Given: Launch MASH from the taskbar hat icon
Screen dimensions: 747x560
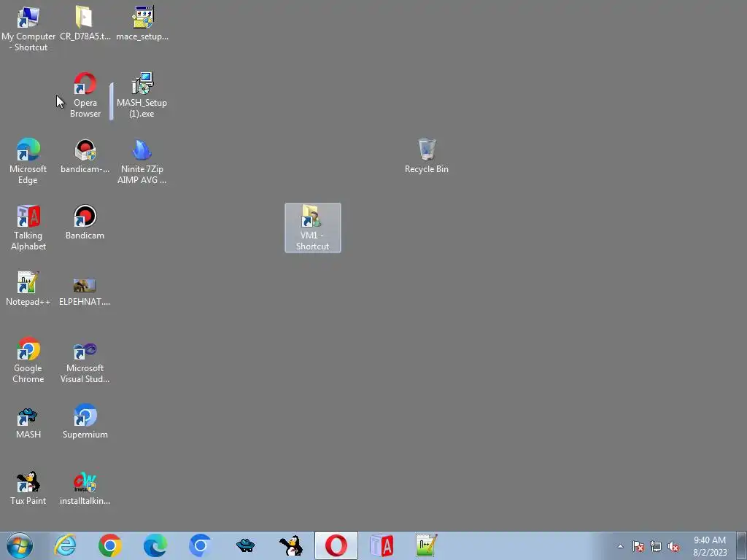Looking at the screenshot, I should pyautogui.click(x=245, y=545).
